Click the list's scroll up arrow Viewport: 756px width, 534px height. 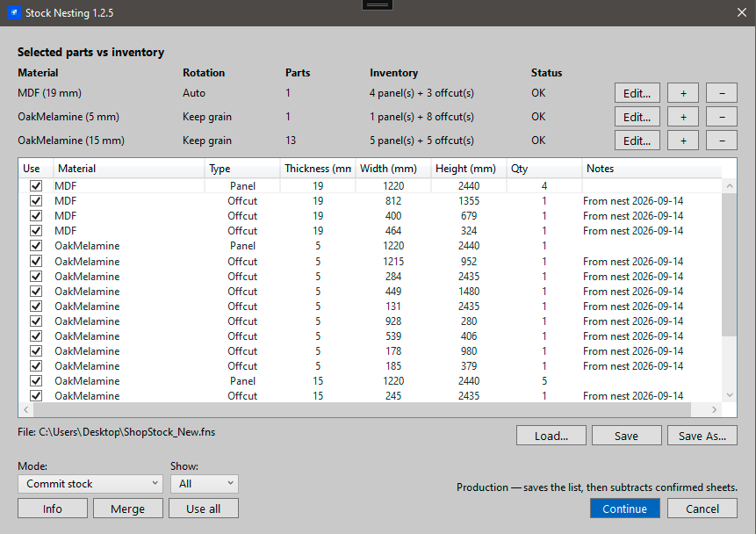point(730,185)
